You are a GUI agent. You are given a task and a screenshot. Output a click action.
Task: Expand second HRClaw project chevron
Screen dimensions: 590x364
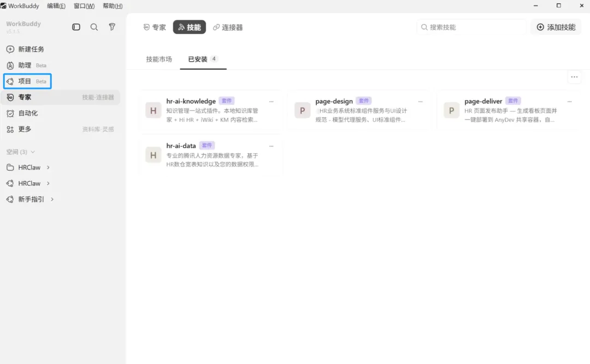point(48,183)
